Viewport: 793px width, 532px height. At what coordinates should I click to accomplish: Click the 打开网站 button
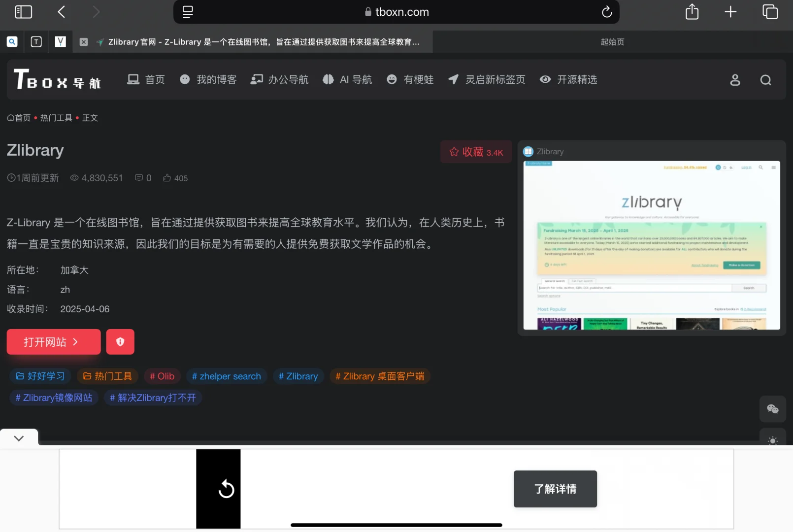(x=54, y=342)
